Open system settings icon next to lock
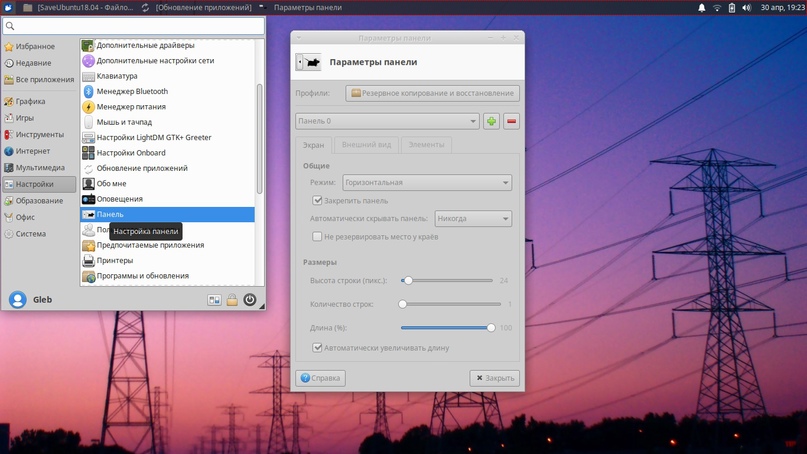 pos(214,300)
